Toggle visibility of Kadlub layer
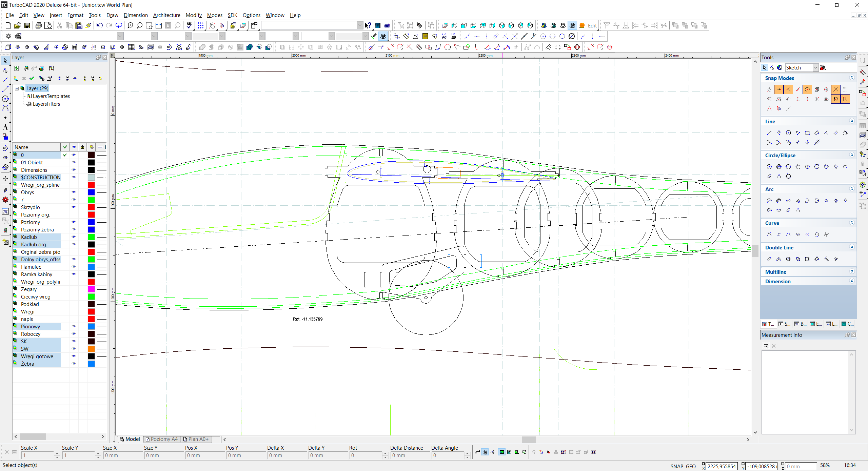Image resolution: width=868 pixels, height=471 pixels. click(x=74, y=237)
